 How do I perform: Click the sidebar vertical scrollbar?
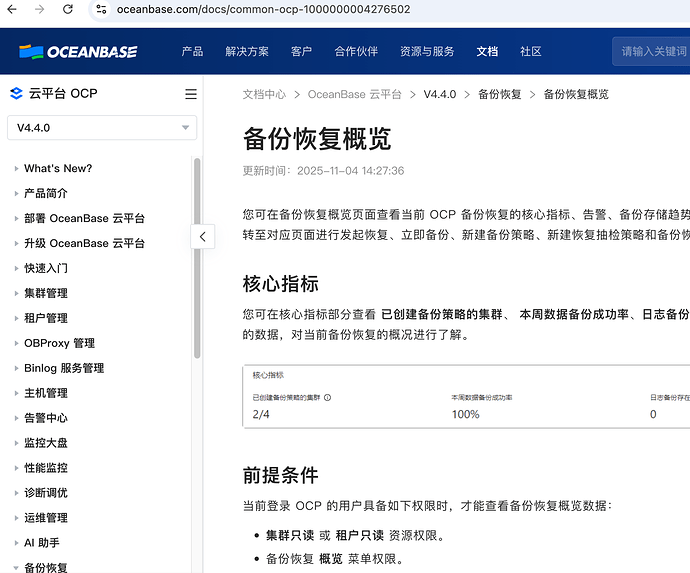click(197, 260)
